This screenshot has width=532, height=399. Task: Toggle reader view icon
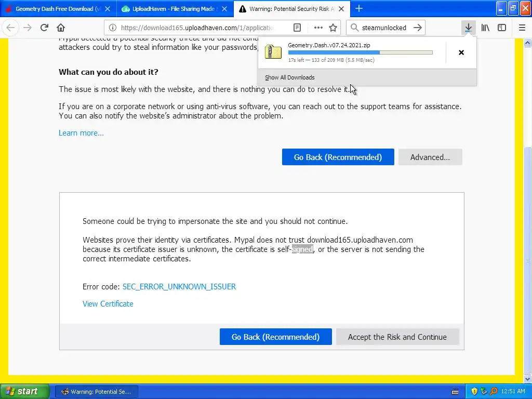[297, 28]
